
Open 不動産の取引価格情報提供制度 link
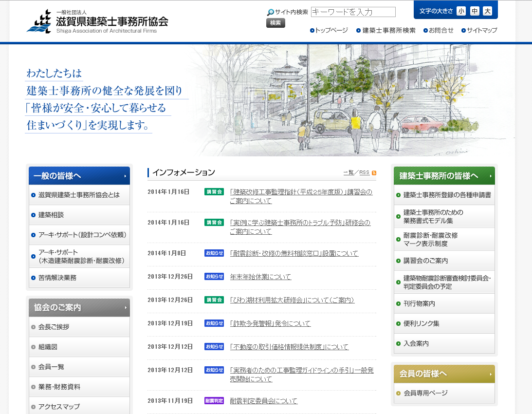coord(289,347)
